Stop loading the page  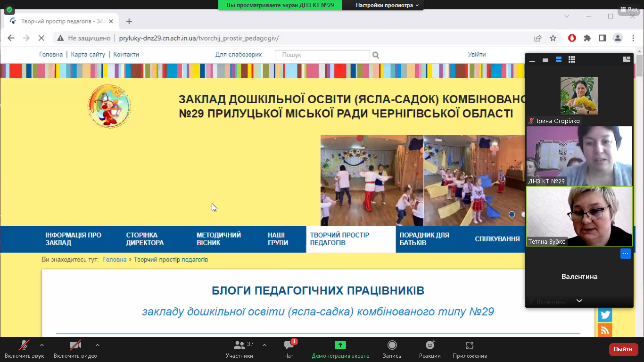point(41,38)
